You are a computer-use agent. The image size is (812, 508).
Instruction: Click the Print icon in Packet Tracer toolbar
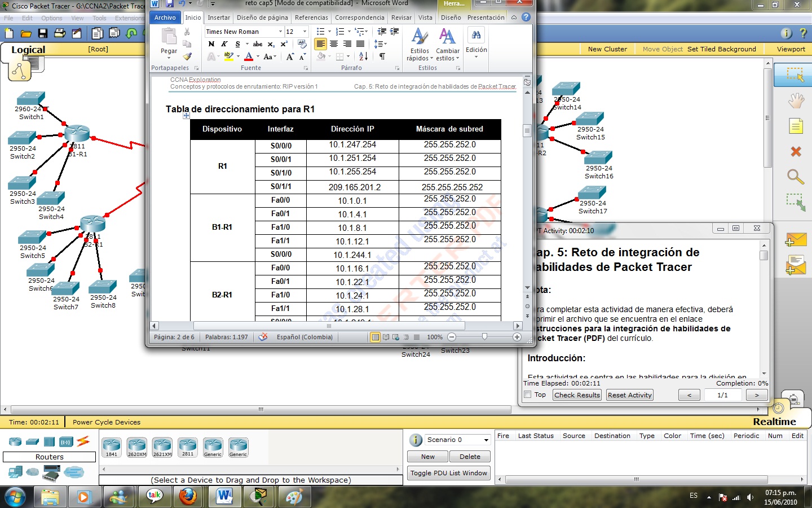click(60, 33)
